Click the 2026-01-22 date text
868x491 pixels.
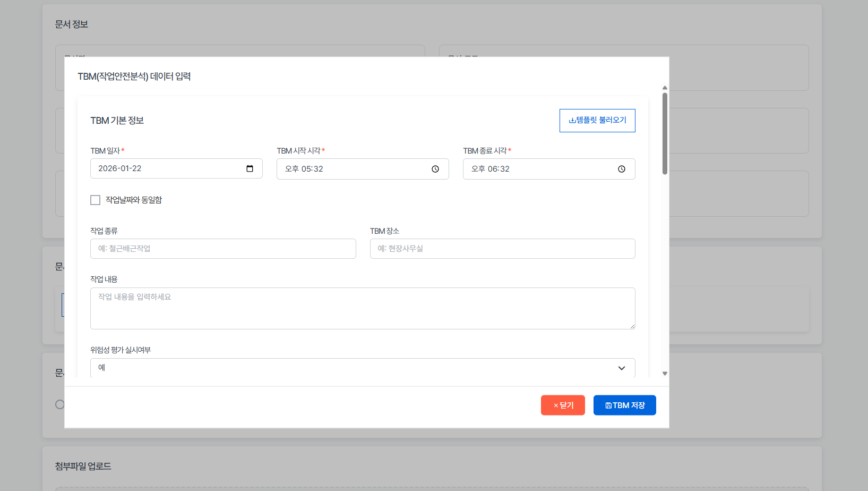[120, 168]
